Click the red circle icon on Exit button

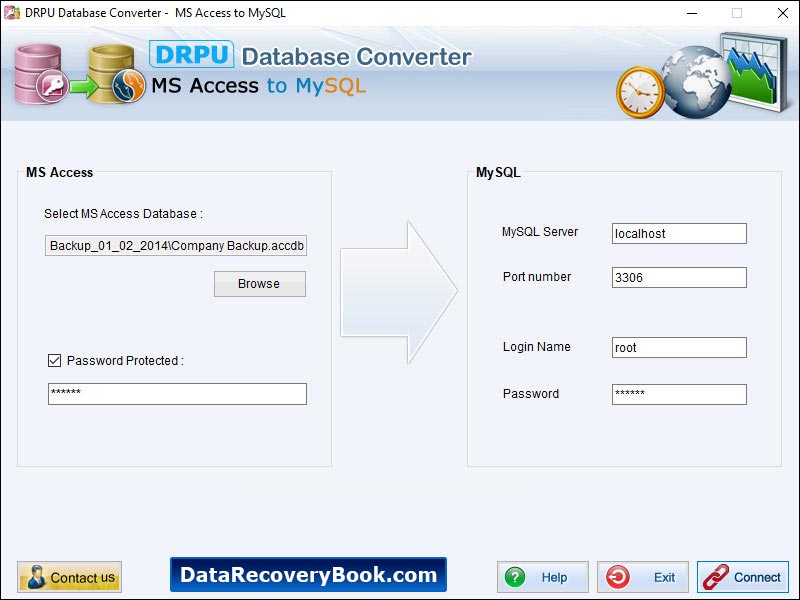pyautogui.click(x=620, y=577)
